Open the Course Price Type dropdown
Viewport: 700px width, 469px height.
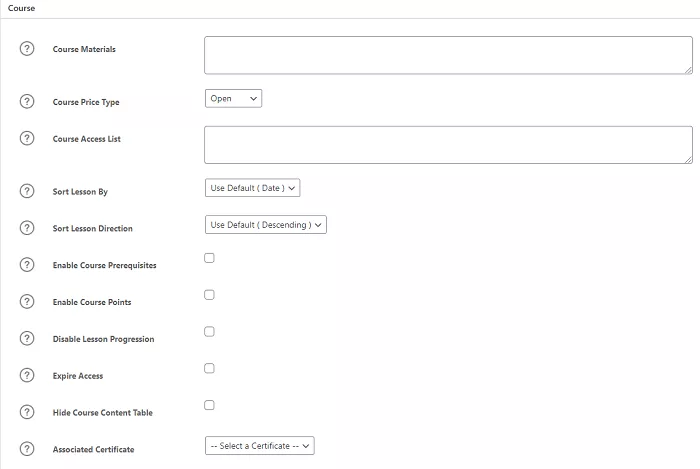coord(233,98)
